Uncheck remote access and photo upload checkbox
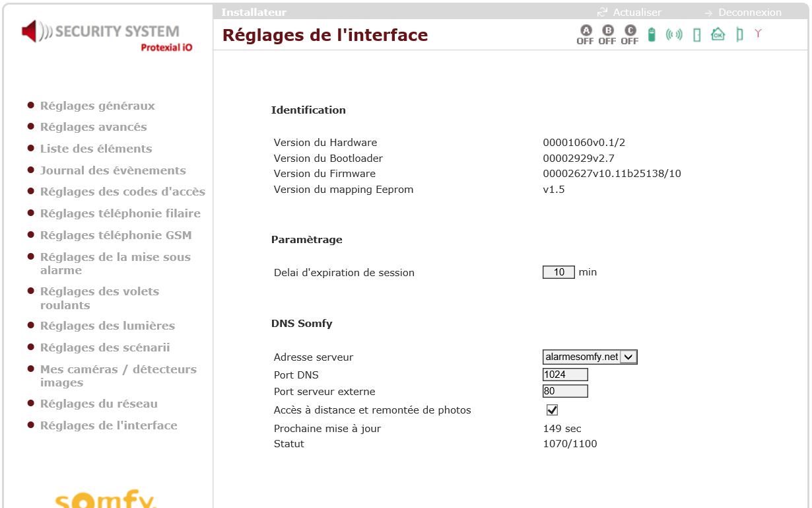Screen dimensions: 812x508 pyautogui.click(x=553, y=410)
